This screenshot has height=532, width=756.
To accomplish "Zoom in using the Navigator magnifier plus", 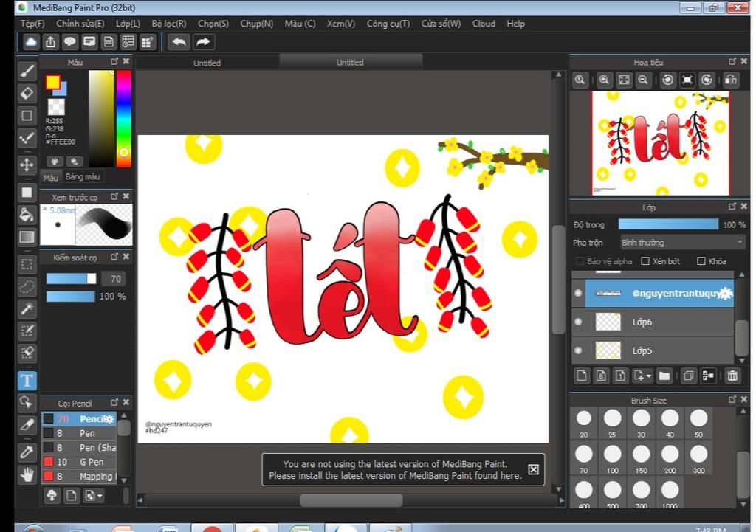I will tap(604, 80).
